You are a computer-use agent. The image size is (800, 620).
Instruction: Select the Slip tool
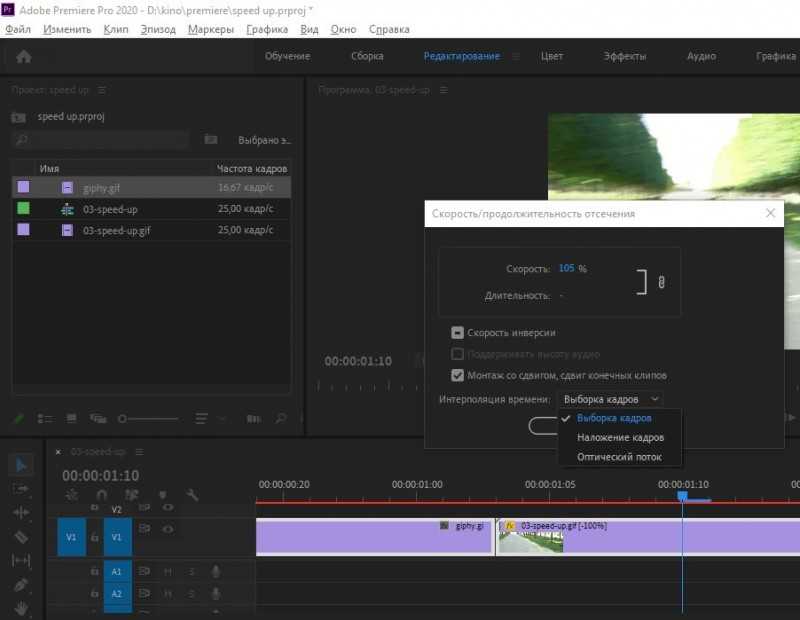21,560
